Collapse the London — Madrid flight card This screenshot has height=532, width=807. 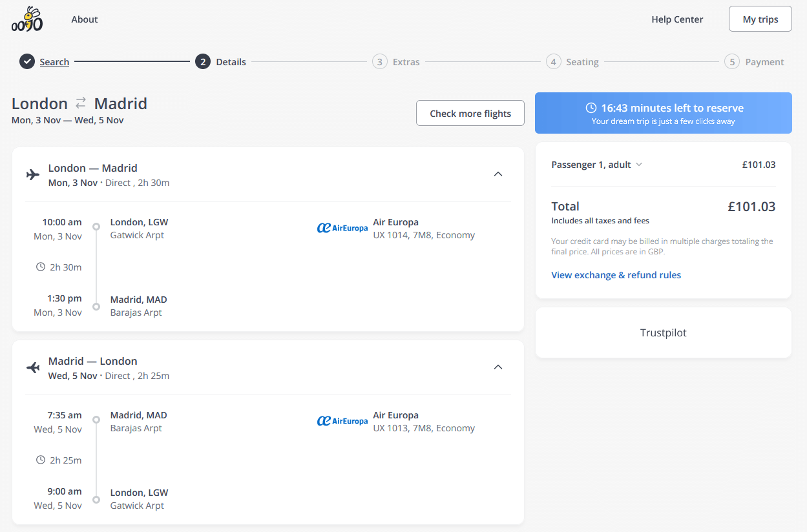[498, 174]
